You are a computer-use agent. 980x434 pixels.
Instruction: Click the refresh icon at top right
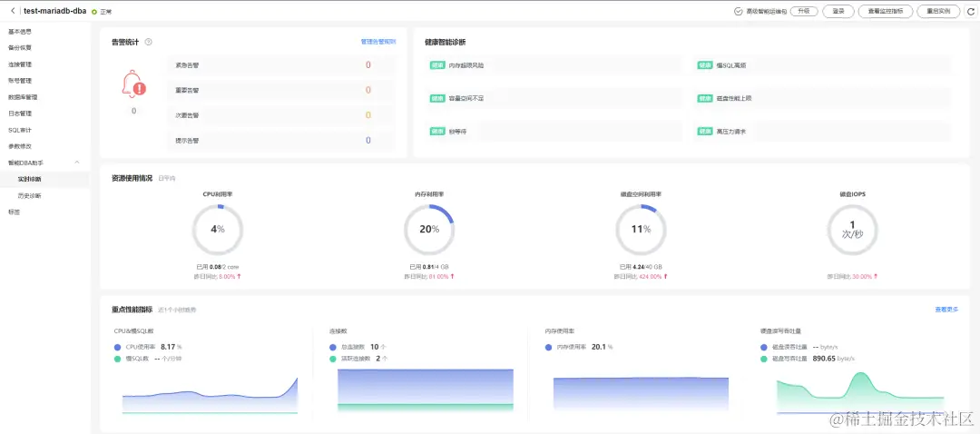pyautogui.click(x=970, y=11)
